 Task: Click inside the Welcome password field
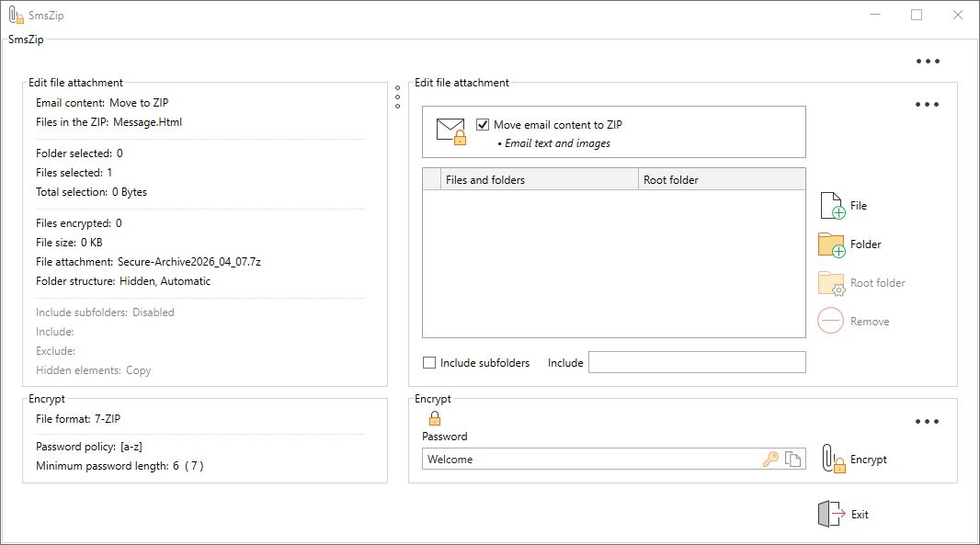click(x=552, y=458)
